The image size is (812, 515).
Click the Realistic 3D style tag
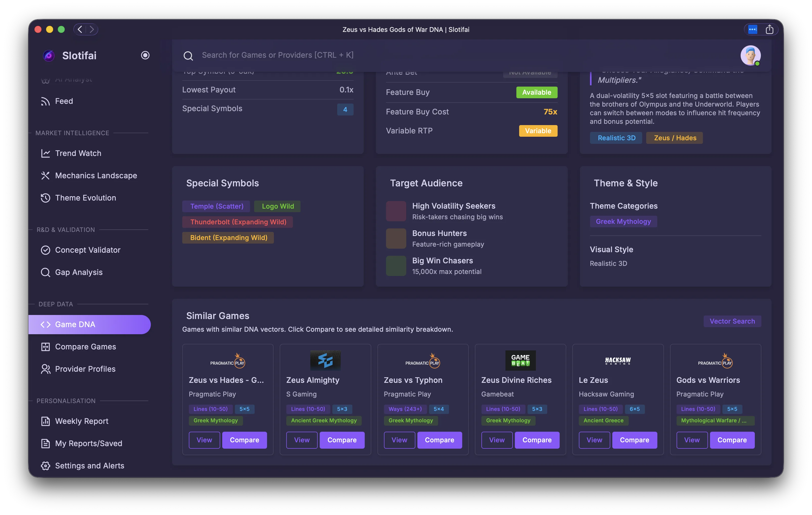tap(616, 138)
